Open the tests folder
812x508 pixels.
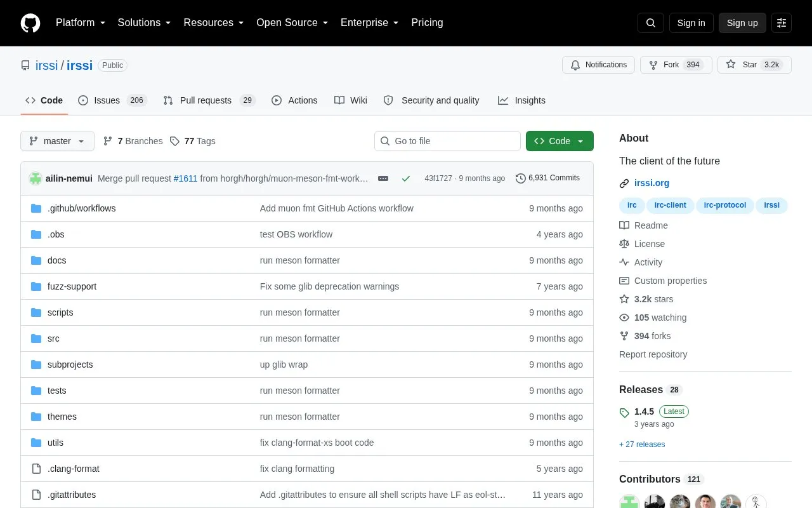pos(56,391)
